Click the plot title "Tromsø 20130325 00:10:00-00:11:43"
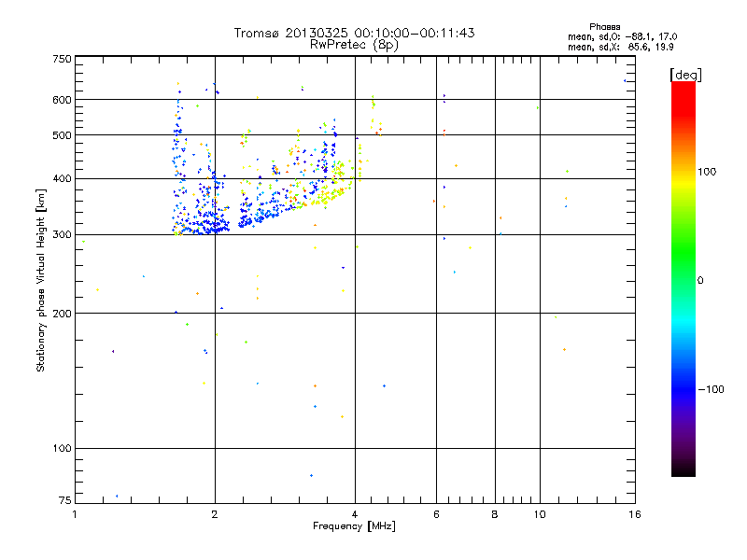Viewport: 747px width, 560px height. (x=354, y=33)
